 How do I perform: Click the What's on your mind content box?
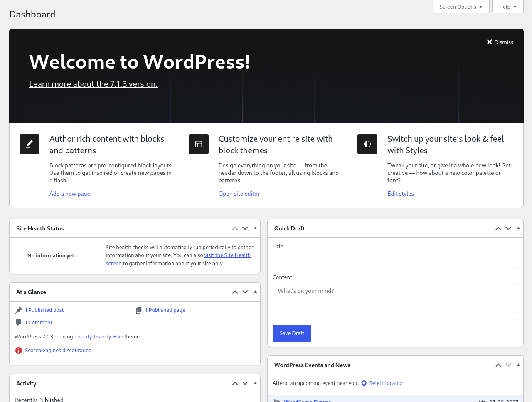[395, 301]
